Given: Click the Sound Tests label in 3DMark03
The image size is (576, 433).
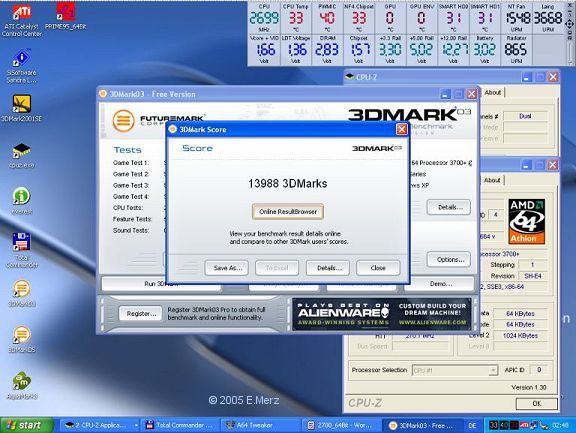Looking at the screenshot, I should tap(131, 230).
